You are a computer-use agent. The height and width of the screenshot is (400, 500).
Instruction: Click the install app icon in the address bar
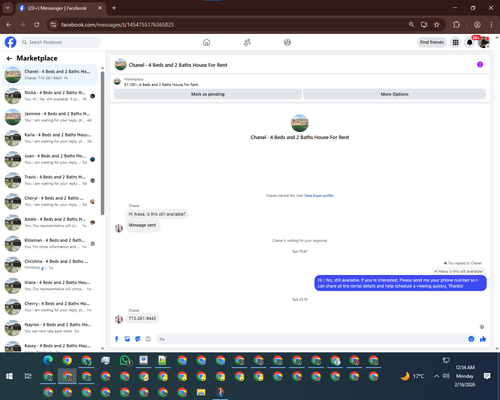pyautogui.click(x=424, y=25)
